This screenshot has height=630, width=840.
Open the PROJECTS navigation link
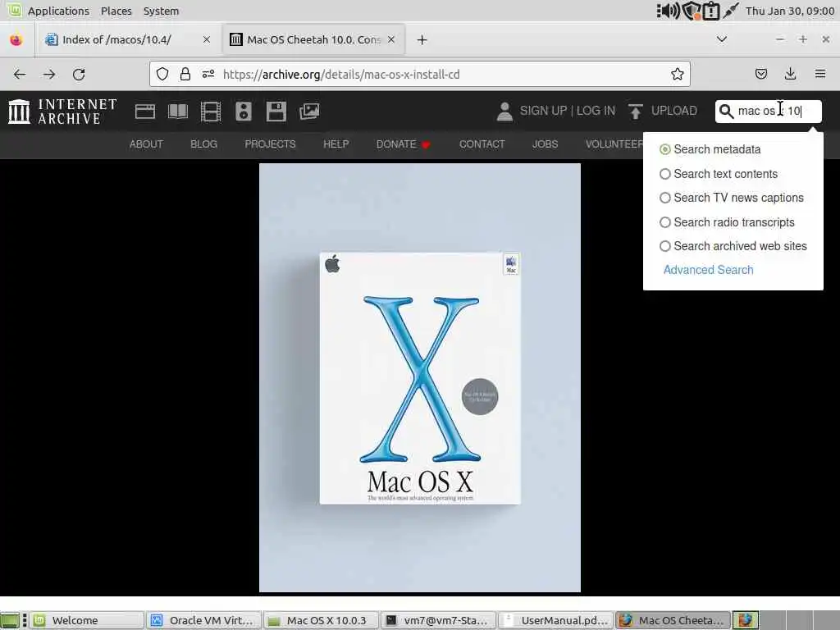tap(270, 144)
